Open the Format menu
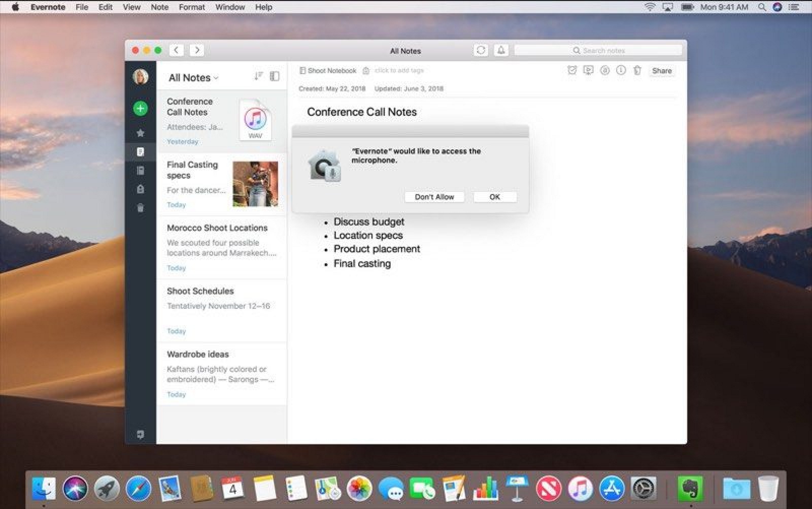 pyautogui.click(x=191, y=7)
